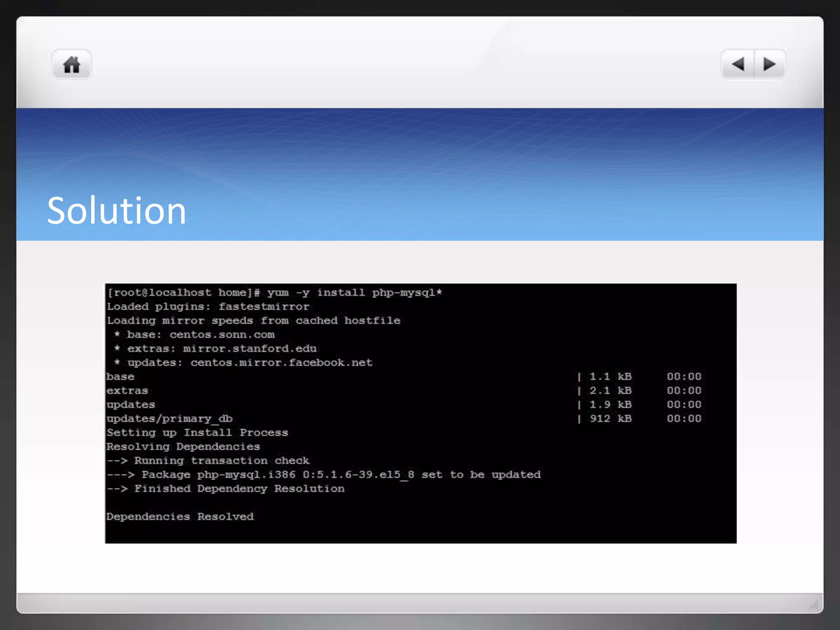
Task: Click the 912 kB primary_db size value
Action: coord(610,418)
